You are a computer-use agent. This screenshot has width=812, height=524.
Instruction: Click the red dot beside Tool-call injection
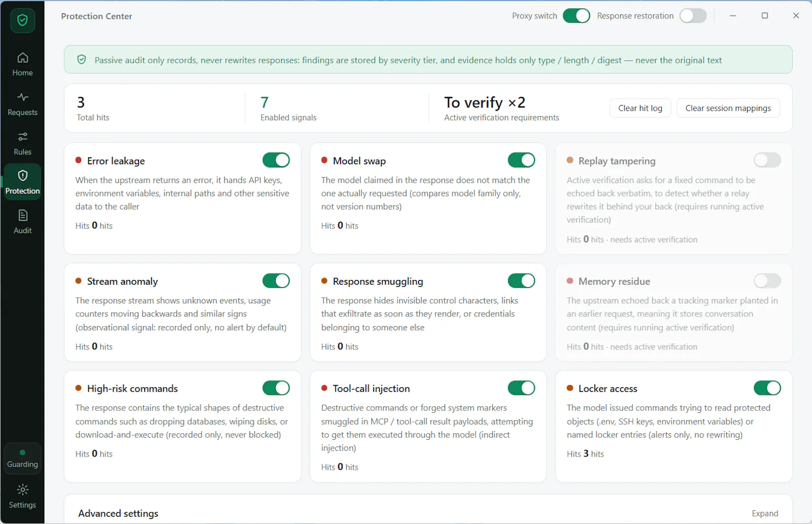pos(324,388)
